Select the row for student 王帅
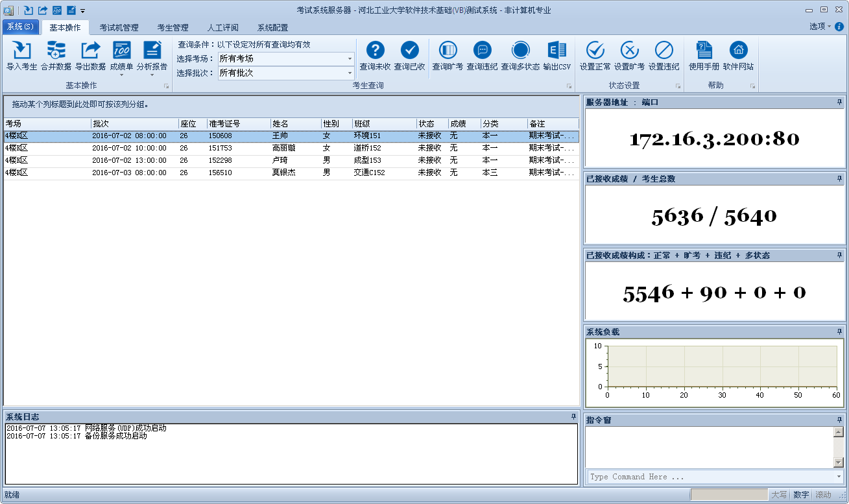Viewport: 849px width, 504px height. point(291,136)
